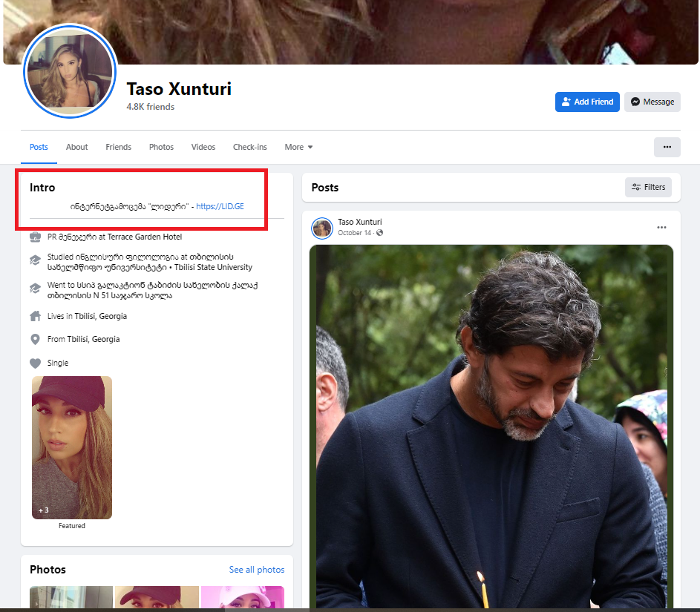Open the October 14 post timestamp

point(355,233)
